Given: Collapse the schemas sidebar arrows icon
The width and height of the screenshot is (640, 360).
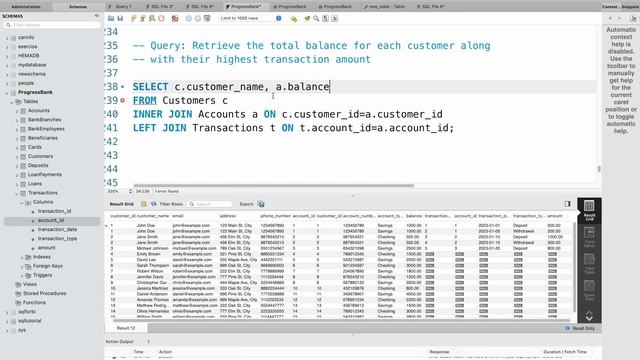Looking at the screenshot, I should (x=97, y=16).
